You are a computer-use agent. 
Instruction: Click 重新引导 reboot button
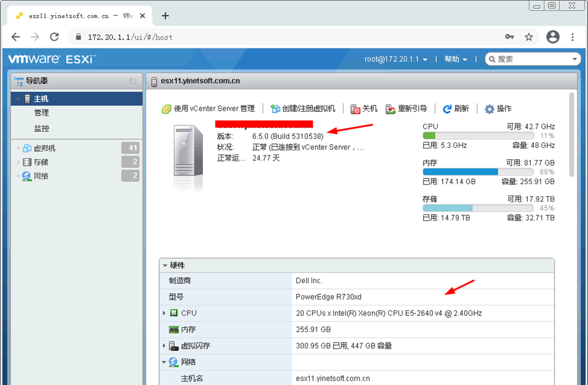coord(407,109)
